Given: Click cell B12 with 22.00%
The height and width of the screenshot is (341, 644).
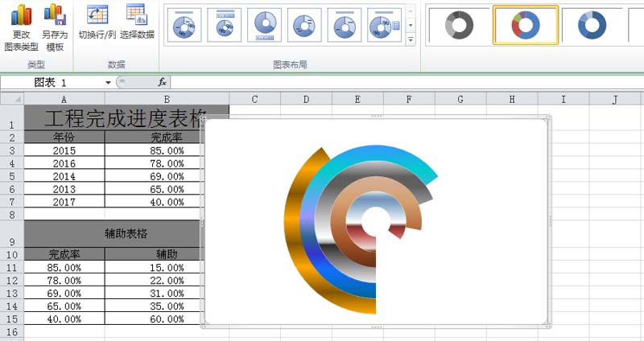Looking at the screenshot, I should tap(153, 280).
